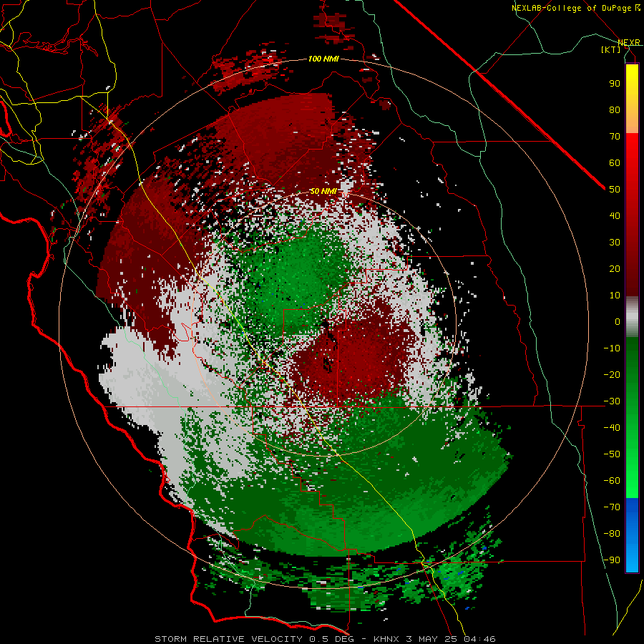This screenshot has width=644, height=644.
Task: Click the -60 value on the velocity scale
Action: [612, 481]
